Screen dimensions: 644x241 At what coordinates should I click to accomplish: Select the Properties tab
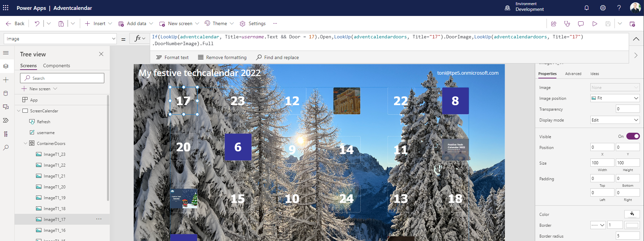coord(547,74)
